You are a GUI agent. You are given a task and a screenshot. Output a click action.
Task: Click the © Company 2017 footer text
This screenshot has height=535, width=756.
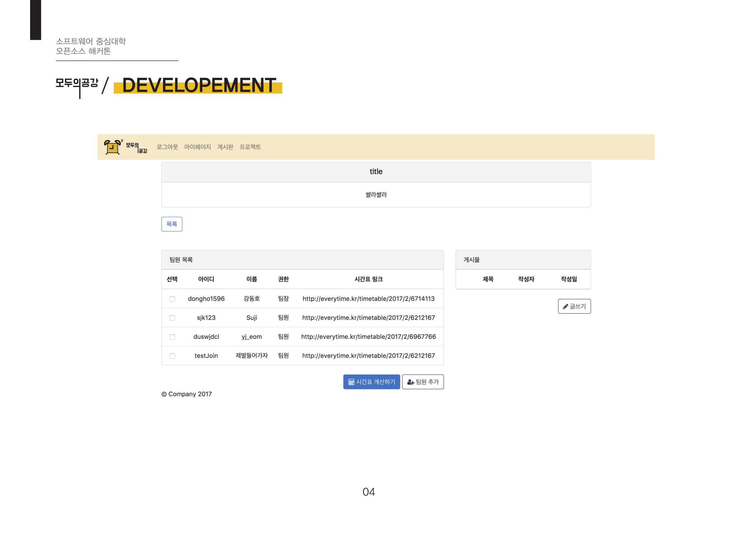[187, 394]
